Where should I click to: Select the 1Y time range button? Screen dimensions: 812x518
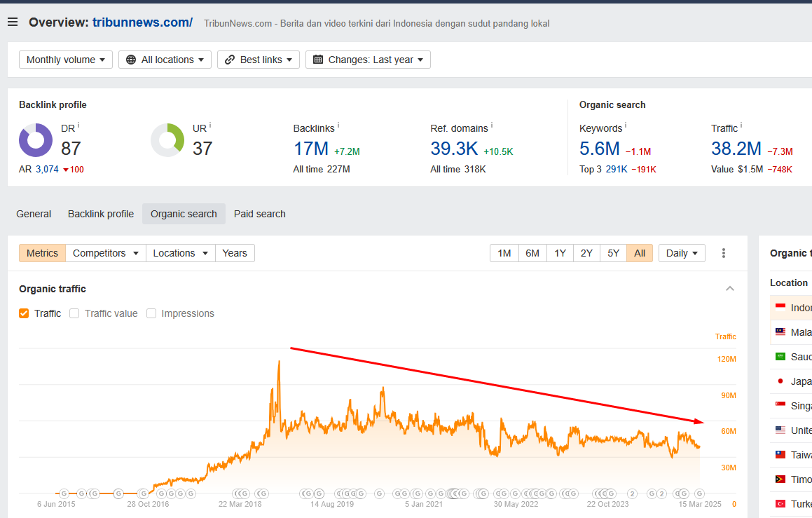pyautogui.click(x=560, y=253)
